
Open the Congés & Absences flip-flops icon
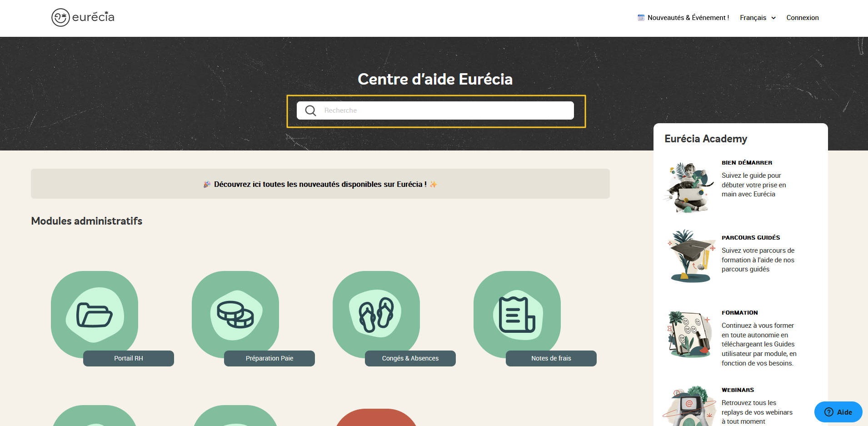(x=376, y=315)
